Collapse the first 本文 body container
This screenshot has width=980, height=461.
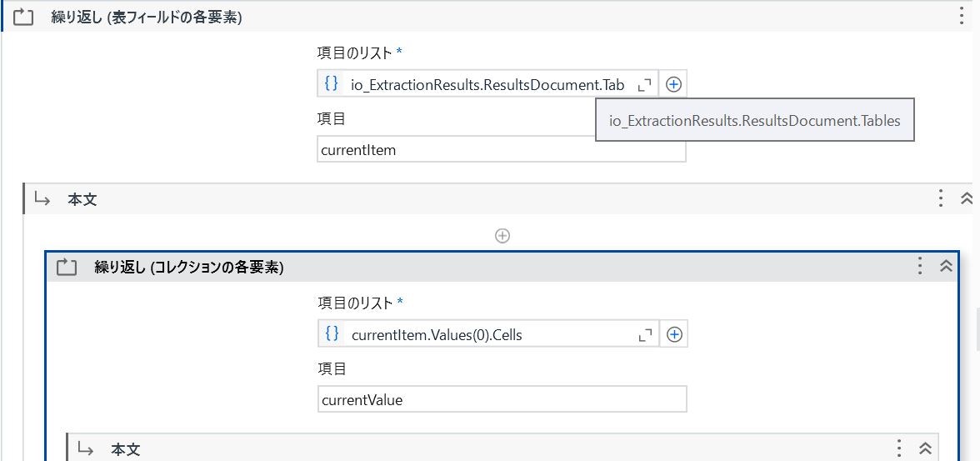tap(967, 199)
